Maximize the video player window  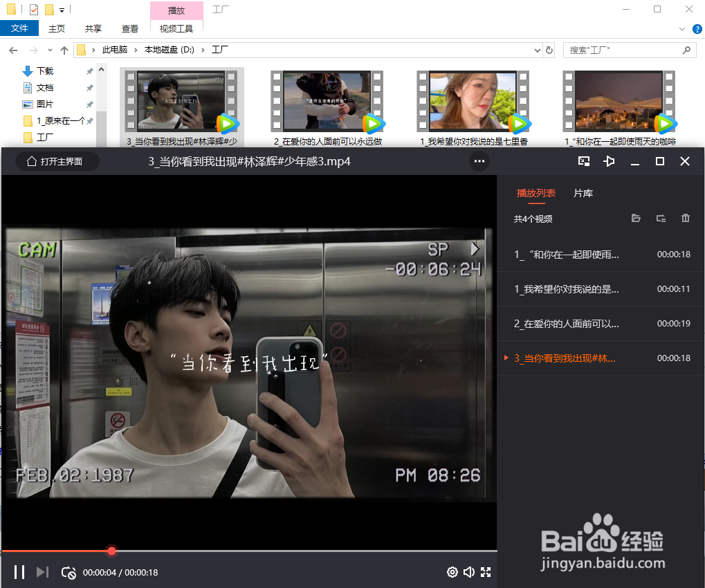[659, 161]
